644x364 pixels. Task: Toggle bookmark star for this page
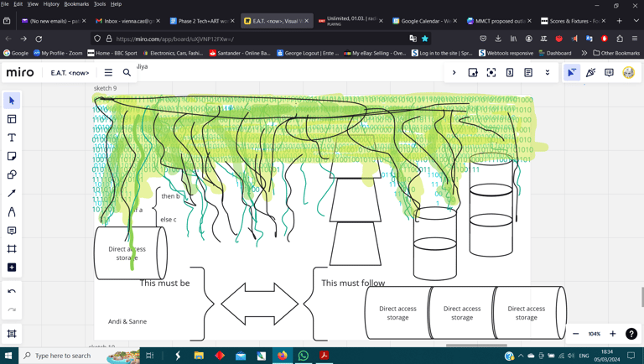pos(424,39)
